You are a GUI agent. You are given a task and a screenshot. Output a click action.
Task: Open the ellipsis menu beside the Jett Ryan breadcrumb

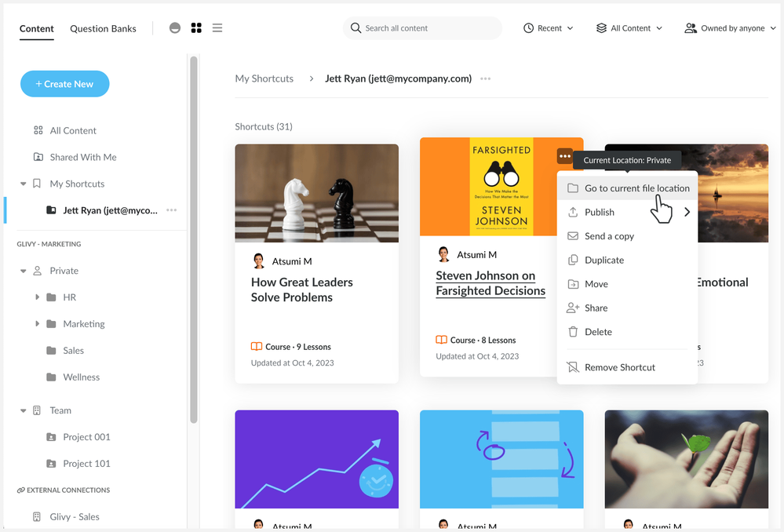point(486,78)
